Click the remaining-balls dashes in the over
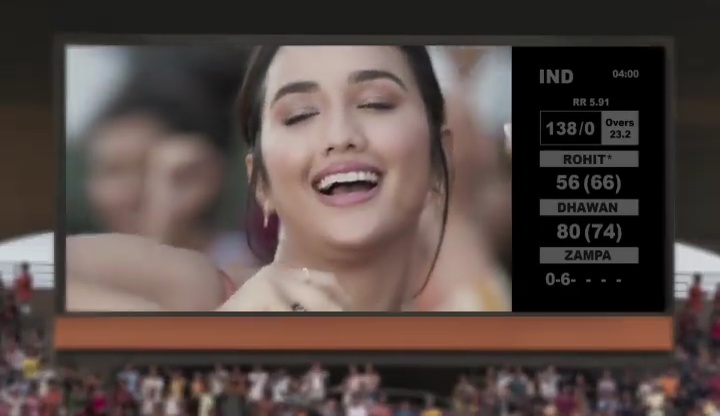Viewport: 720px width, 416px height. pyautogui.click(x=604, y=280)
